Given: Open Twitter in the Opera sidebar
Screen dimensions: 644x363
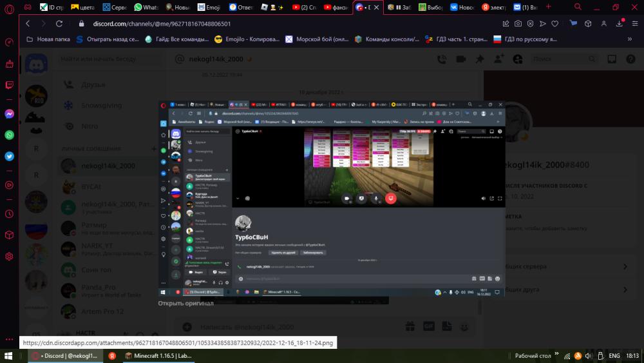Looking at the screenshot, I should (9, 156).
